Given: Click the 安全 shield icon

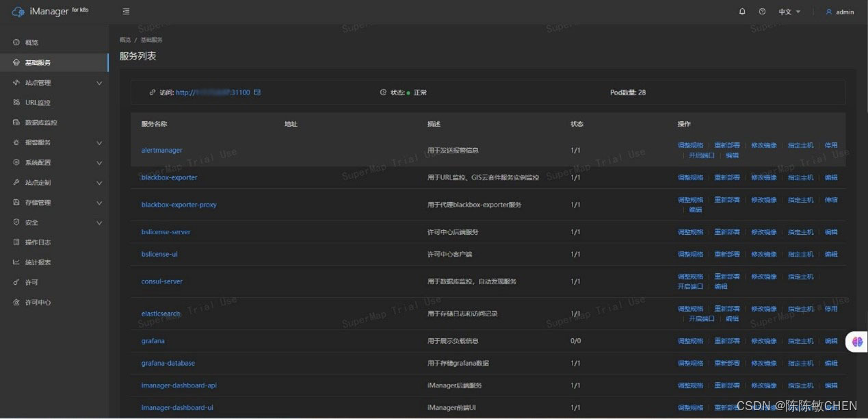Looking at the screenshot, I should (16, 223).
